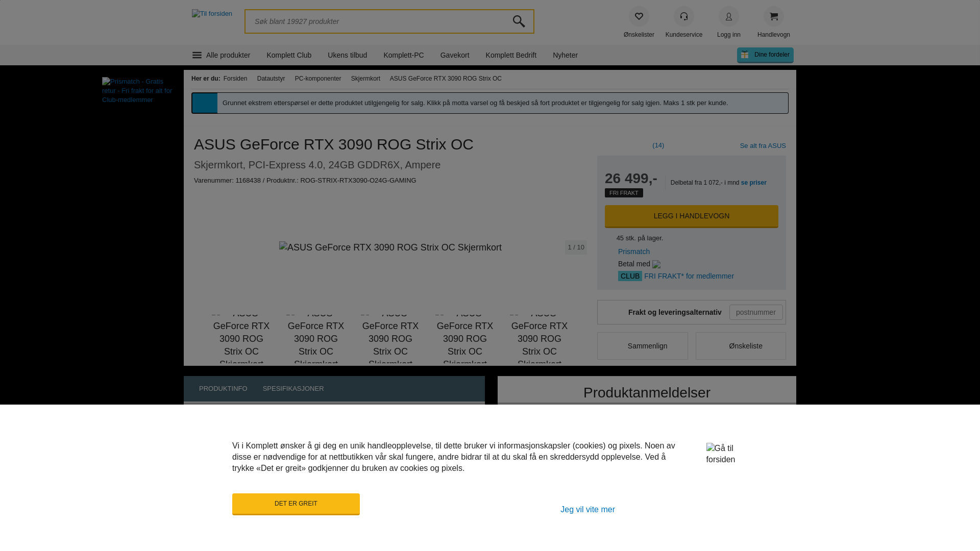Click the Dine fordeler gift button

765,55
